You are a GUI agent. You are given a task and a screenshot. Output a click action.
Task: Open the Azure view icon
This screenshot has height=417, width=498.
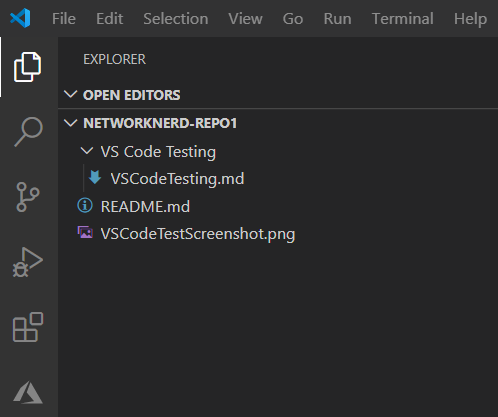pyautogui.click(x=28, y=392)
